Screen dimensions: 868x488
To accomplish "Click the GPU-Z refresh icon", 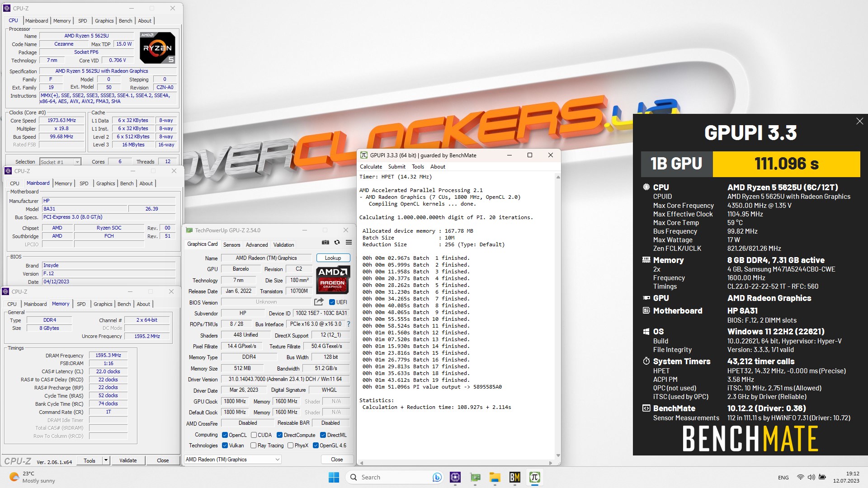I will (337, 243).
